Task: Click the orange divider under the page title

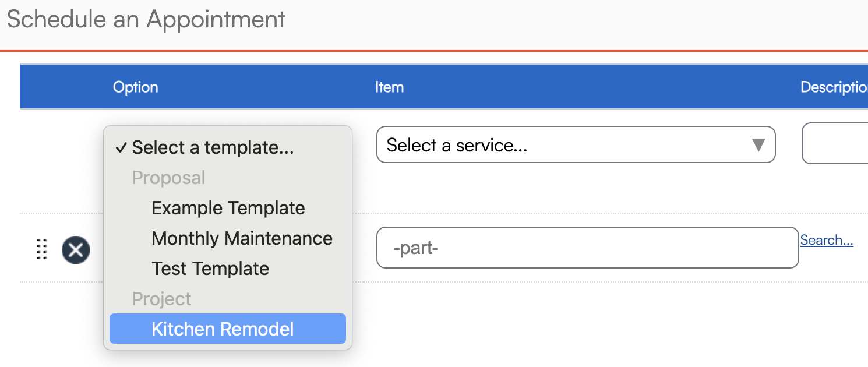Action: click(434, 51)
